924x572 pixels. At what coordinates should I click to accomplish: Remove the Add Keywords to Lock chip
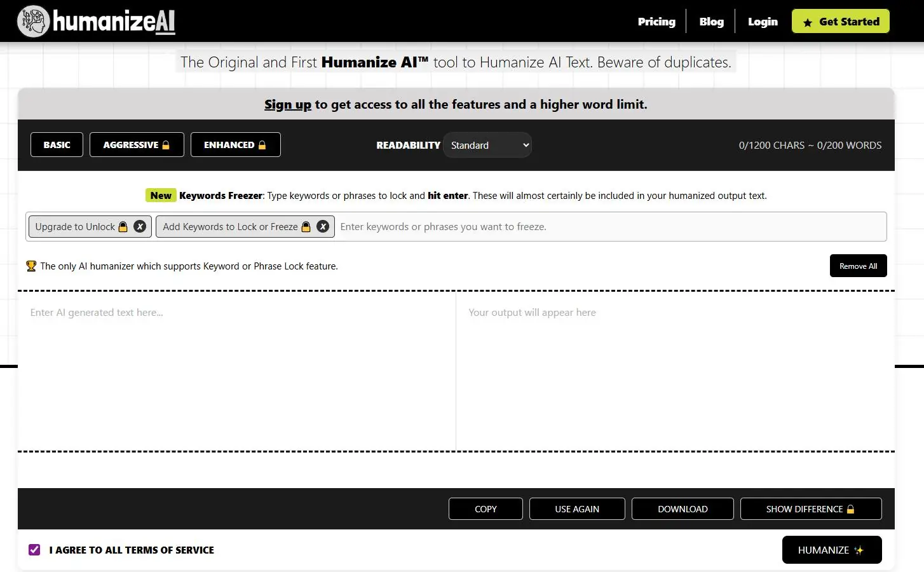(x=323, y=226)
